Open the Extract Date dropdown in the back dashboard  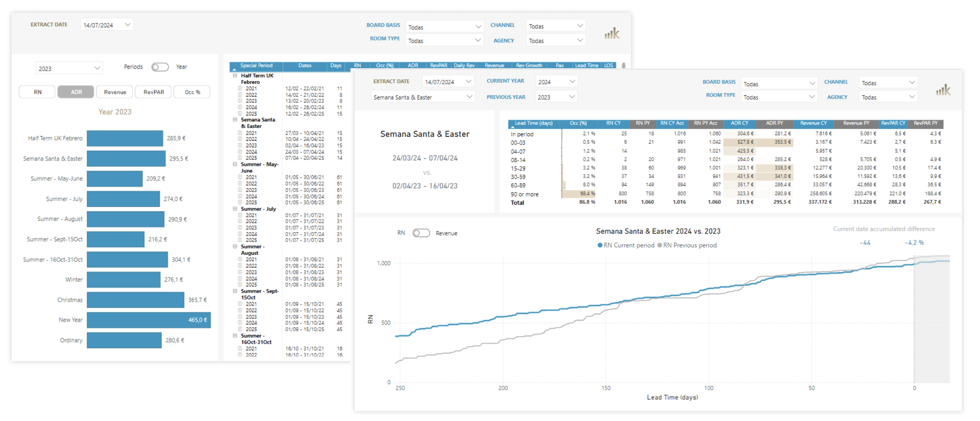coord(107,25)
